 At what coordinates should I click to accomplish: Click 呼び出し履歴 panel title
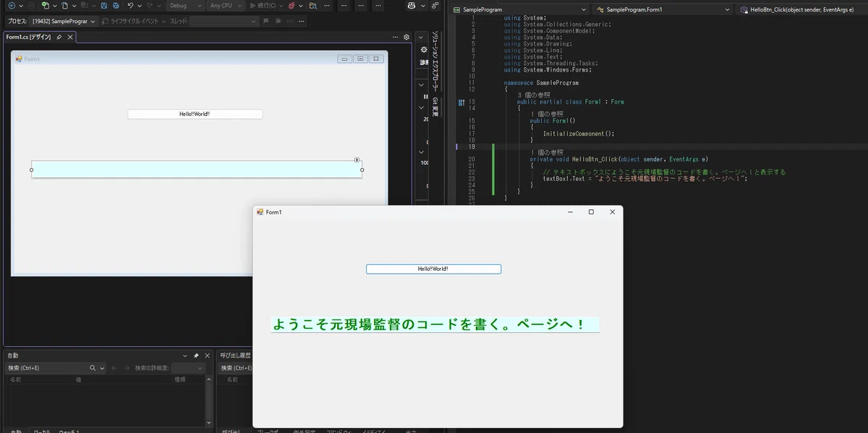pos(235,356)
